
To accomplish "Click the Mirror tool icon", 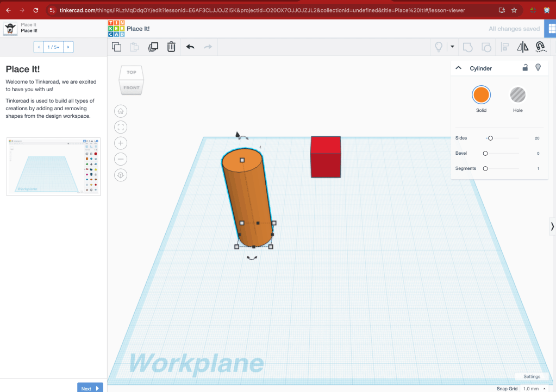I will tap(523, 47).
